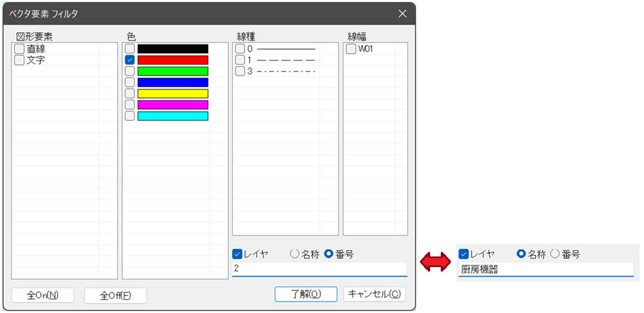
Task: Check the W01 line width checkbox
Action: (x=351, y=49)
